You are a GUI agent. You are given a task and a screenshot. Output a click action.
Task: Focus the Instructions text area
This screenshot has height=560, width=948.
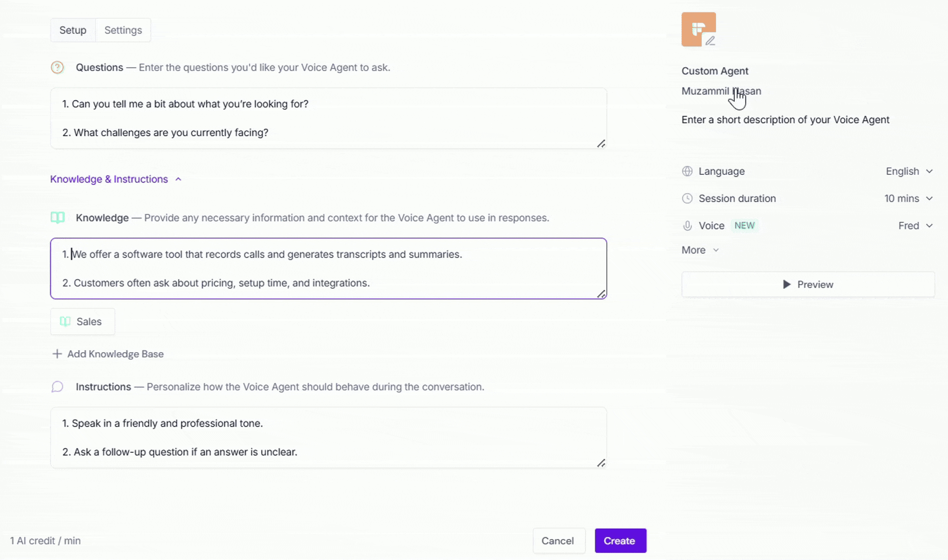pyautogui.click(x=328, y=438)
